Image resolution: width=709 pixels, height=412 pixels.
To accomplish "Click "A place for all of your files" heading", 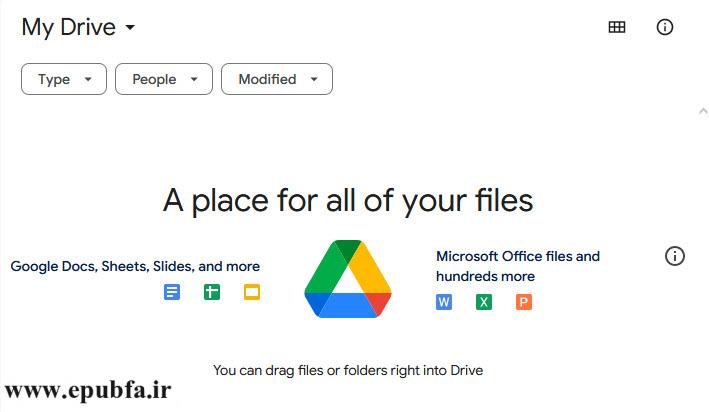I will tap(348, 201).
